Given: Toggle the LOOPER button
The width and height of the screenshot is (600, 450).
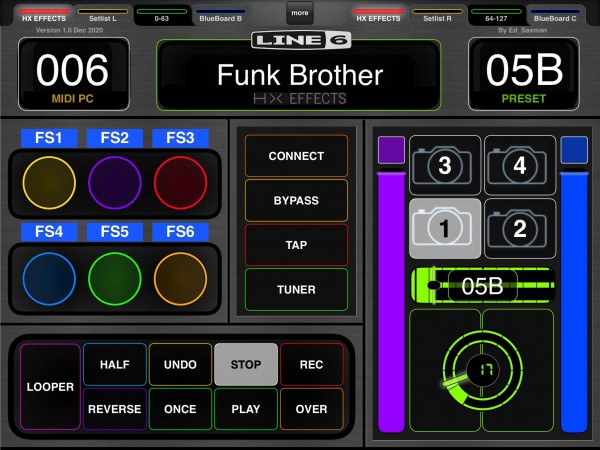Looking at the screenshot, I should pyautogui.click(x=50, y=386).
